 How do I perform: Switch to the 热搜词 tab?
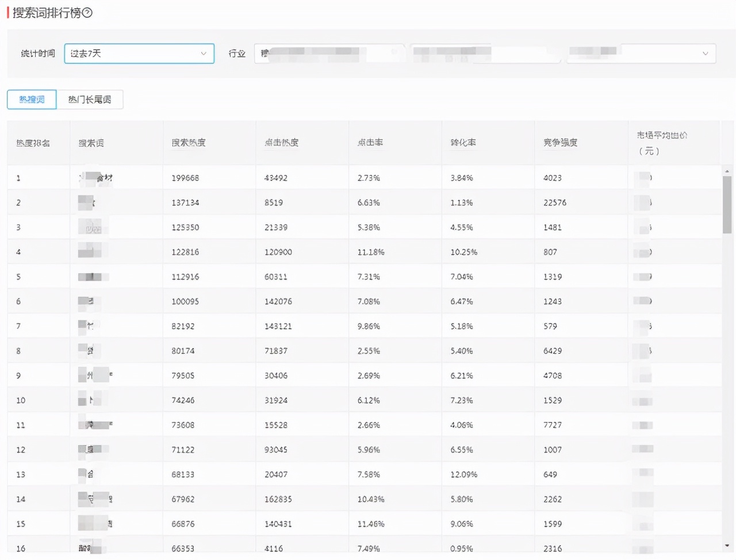click(32, 99)
